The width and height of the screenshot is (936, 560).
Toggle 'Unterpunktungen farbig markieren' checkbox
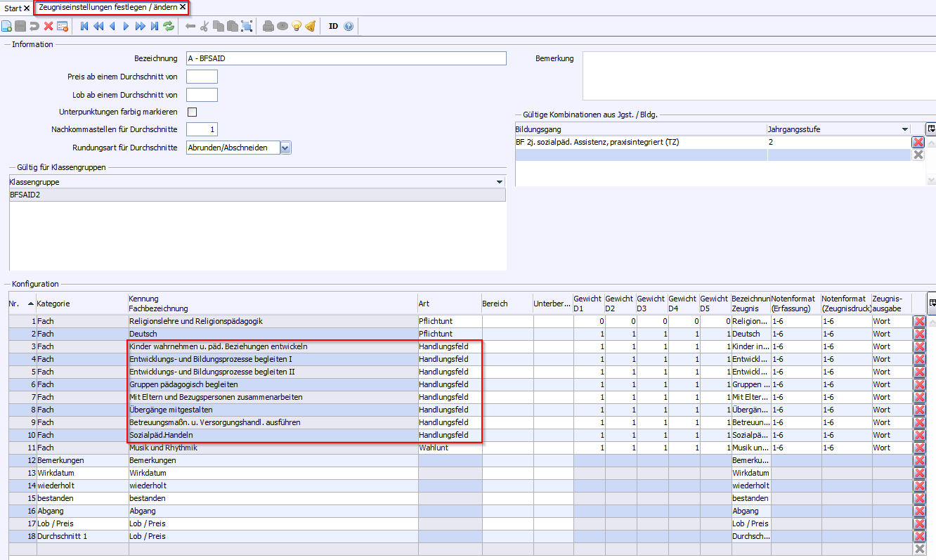(x=192, y=112)
